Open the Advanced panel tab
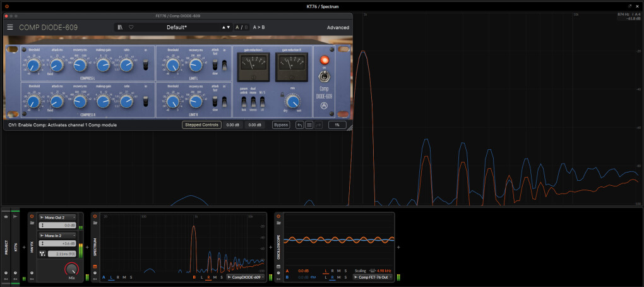Screen dimensions: 644x287 click(x=338, y=27)
